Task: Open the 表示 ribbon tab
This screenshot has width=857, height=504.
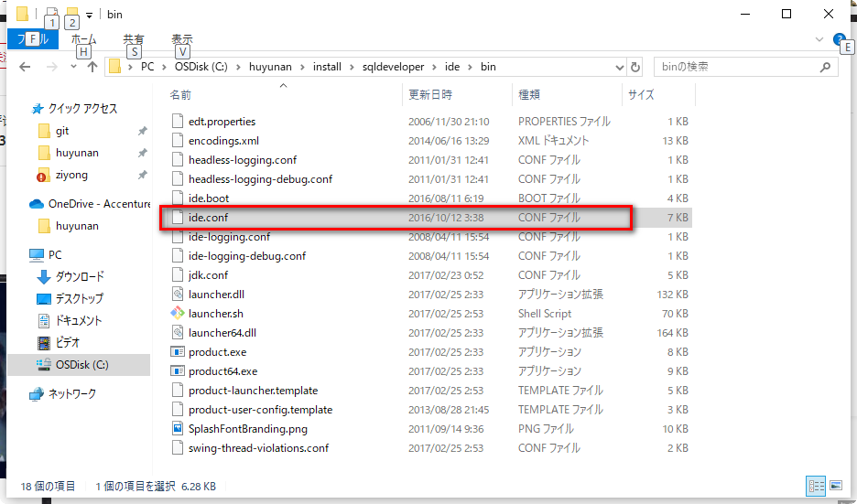Action: [182, 39]
